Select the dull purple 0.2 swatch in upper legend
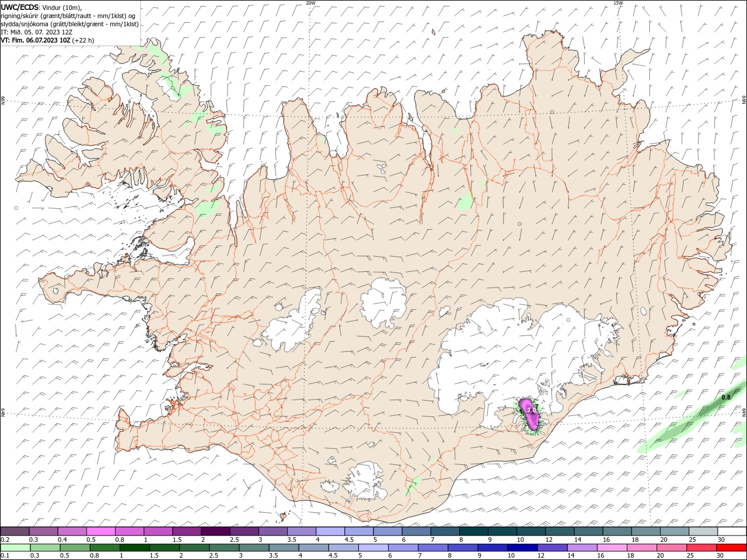 coord(15,531)
